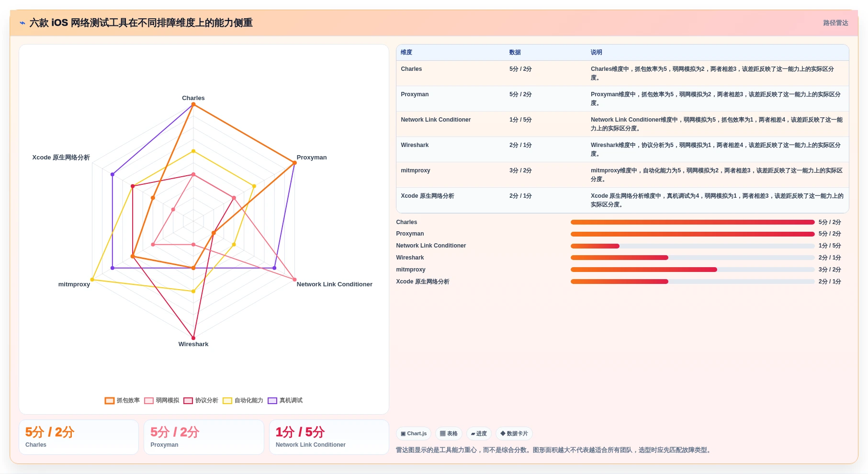Click the Network Link Conditioner progress bar
Image resolution: width=868 pixels, height=474 pixels.
[x=692, y=246]
